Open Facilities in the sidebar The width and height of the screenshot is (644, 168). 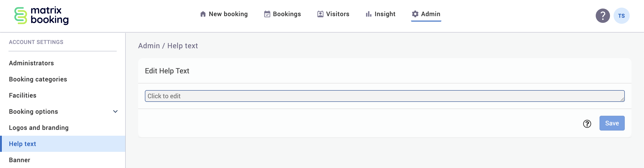click(x=23, y=96)
